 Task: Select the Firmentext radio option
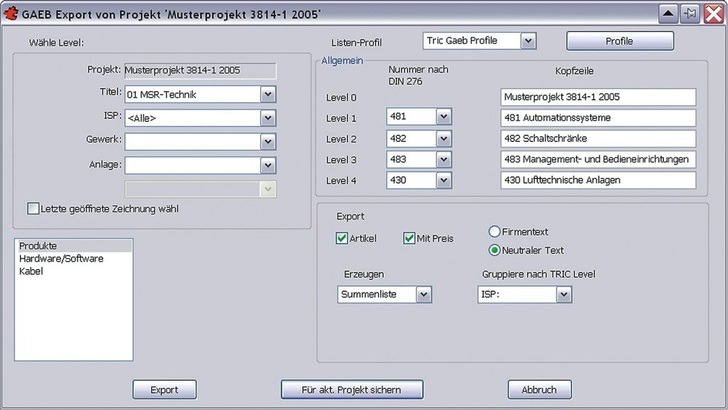pyautogui.click(x=494, y=231)
